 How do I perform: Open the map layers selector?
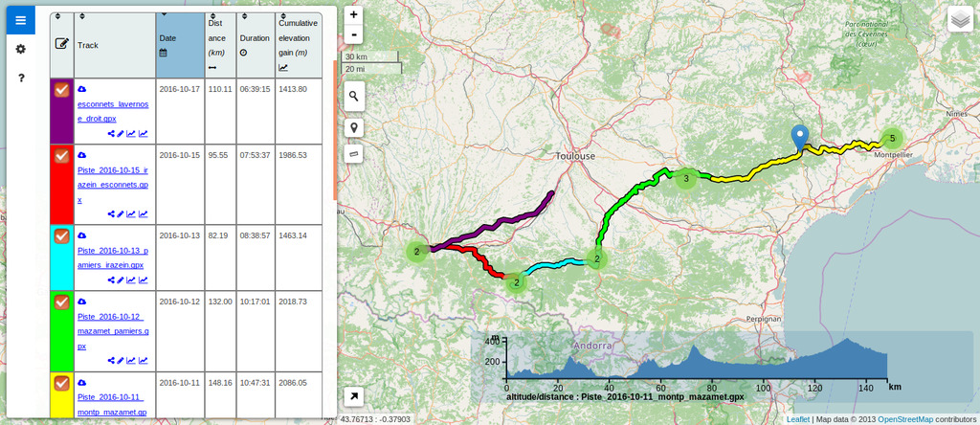tap(960, 19)
